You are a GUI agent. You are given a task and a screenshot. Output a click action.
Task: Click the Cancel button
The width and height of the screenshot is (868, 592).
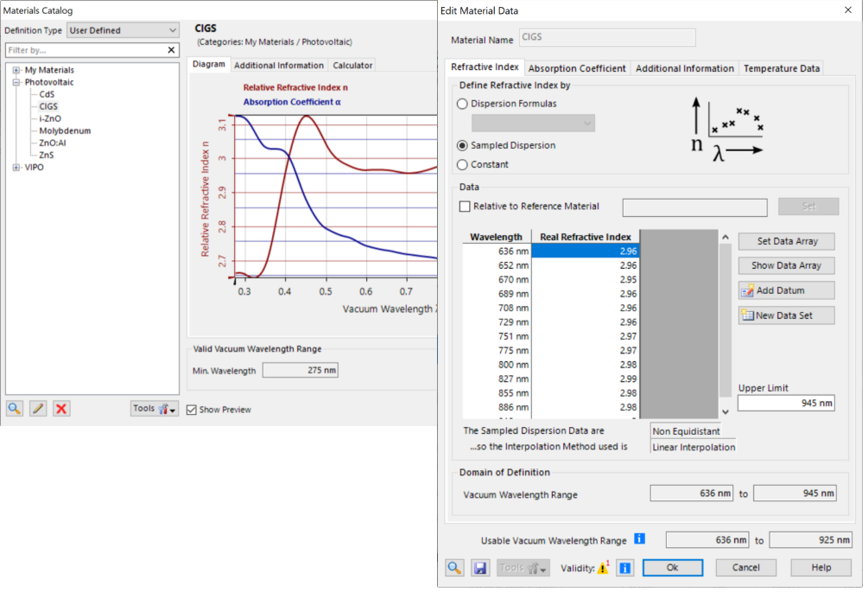point(745,568)
